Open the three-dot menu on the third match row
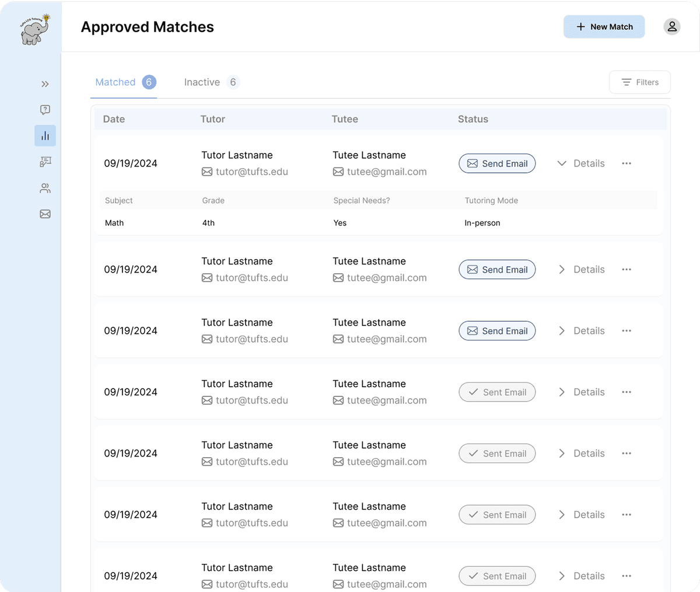Screen dimensions: 700x592 (626, 331)
